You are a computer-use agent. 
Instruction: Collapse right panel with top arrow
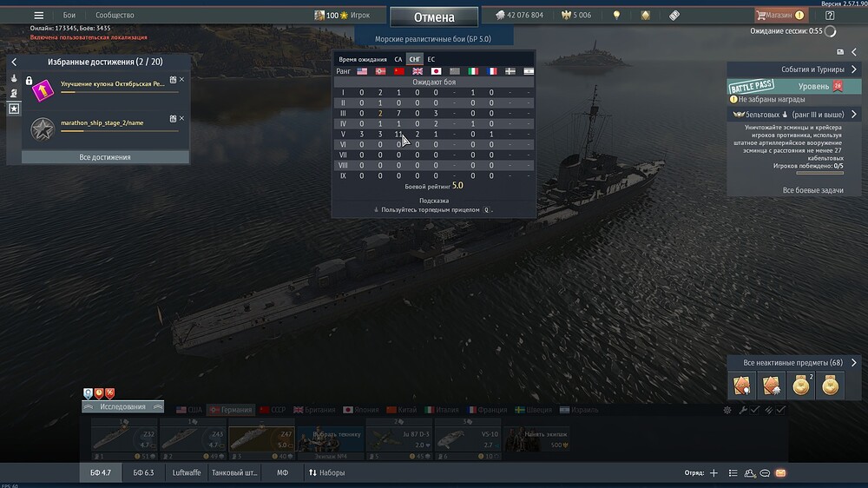pyautogui.click(x=854, y=51)
